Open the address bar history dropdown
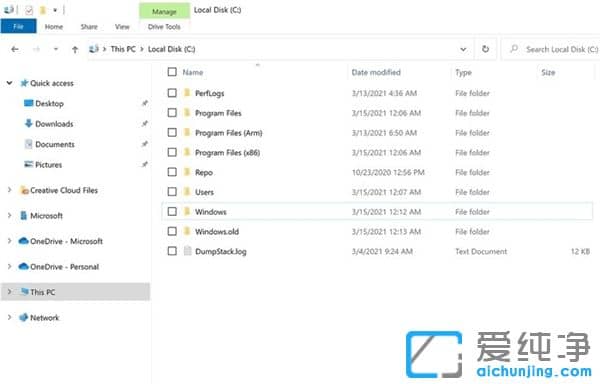The image size is (600, 384). pyautogui.click(x=463, y=49)
